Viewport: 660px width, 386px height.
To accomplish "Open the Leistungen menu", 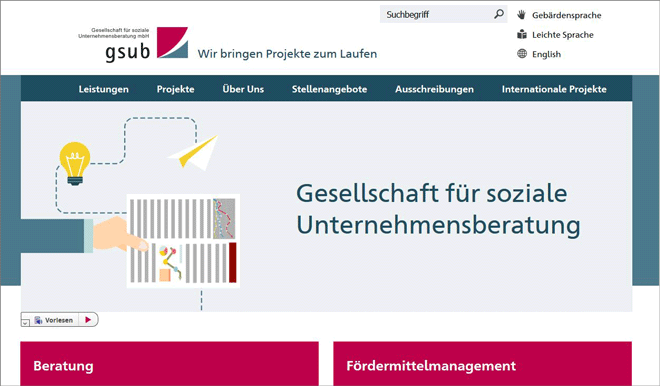I will coord(104,89).
